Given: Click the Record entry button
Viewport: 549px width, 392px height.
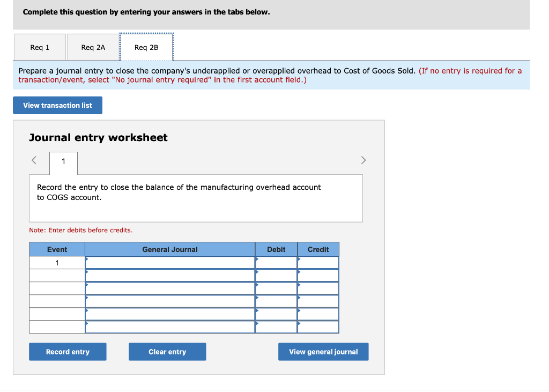Looking at the screenshot, I should tap(68, 351).
